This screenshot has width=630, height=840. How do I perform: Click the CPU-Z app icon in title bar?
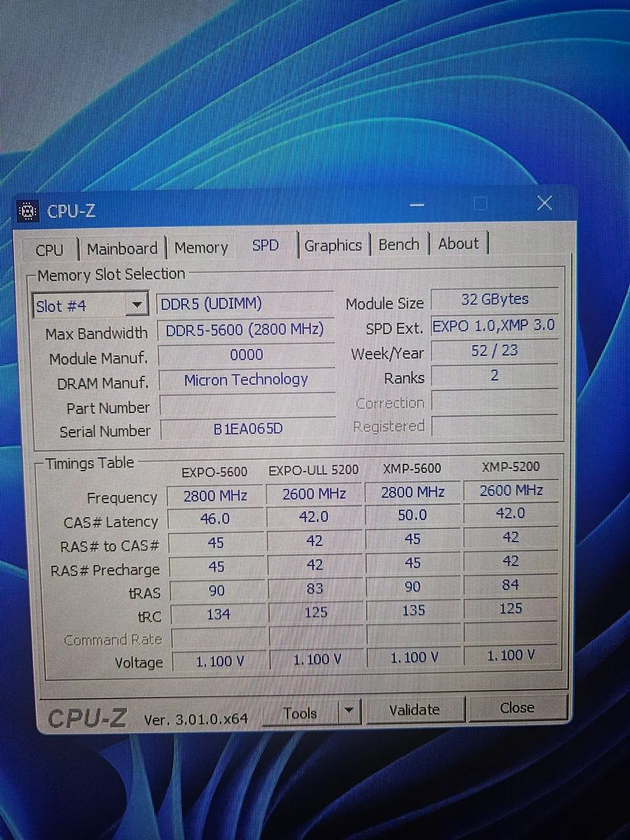point(28,211)
